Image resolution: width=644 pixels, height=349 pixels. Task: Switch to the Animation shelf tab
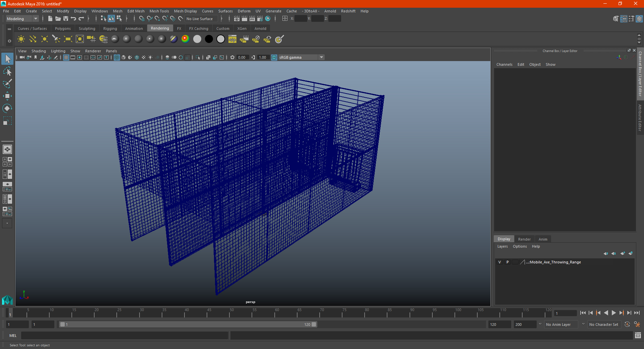click(x=134, y=29)
